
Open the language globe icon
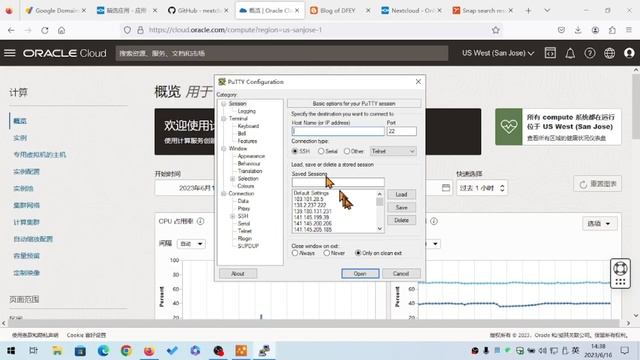point(609,53)
